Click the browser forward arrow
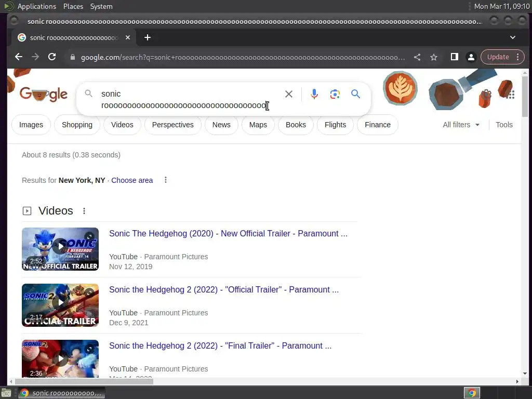 pos(35,57)
